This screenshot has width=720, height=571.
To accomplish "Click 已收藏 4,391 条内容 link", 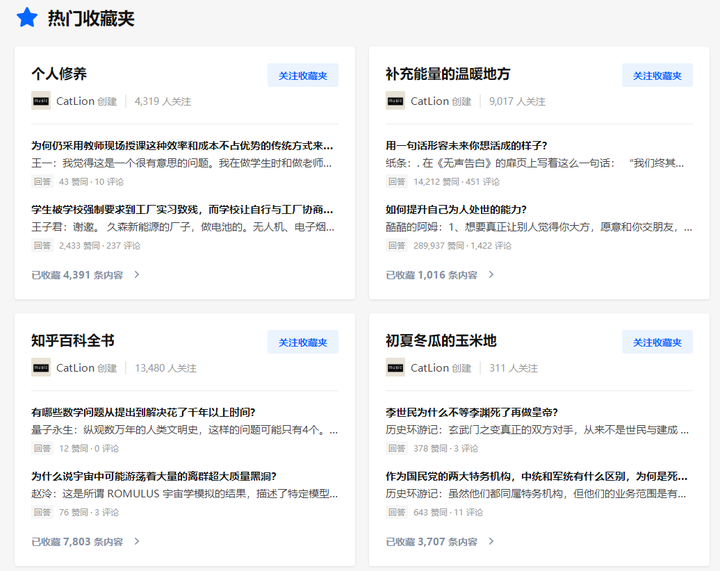I will (x=77, y=274).
